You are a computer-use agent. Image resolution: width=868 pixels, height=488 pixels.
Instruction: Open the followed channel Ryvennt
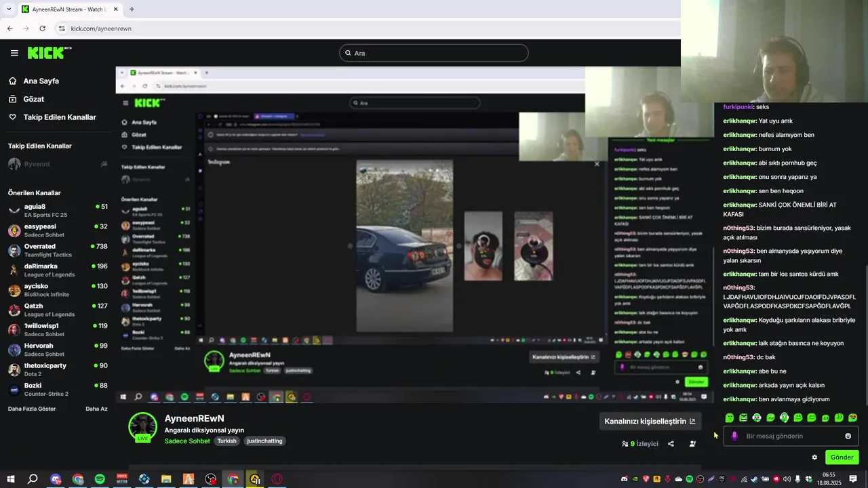point(37,164)
